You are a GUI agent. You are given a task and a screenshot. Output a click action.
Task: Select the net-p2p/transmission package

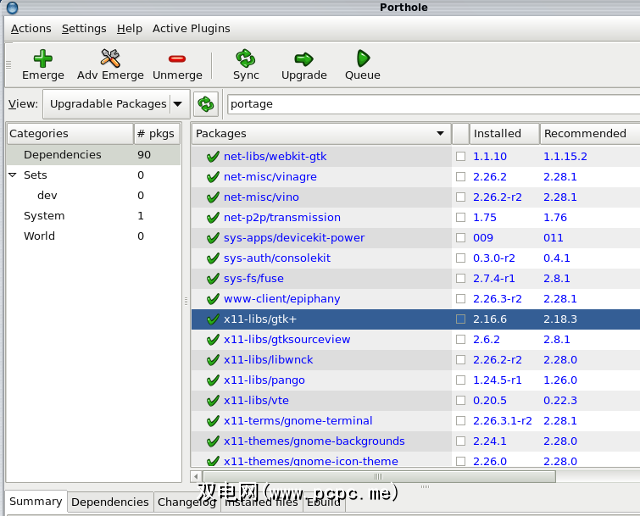coord(282,217)
